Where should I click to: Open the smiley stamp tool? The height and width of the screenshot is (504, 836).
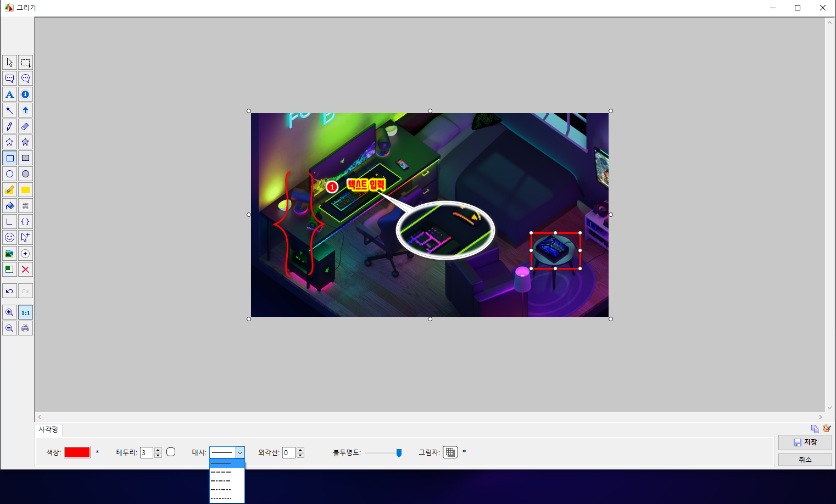(9, 238)
